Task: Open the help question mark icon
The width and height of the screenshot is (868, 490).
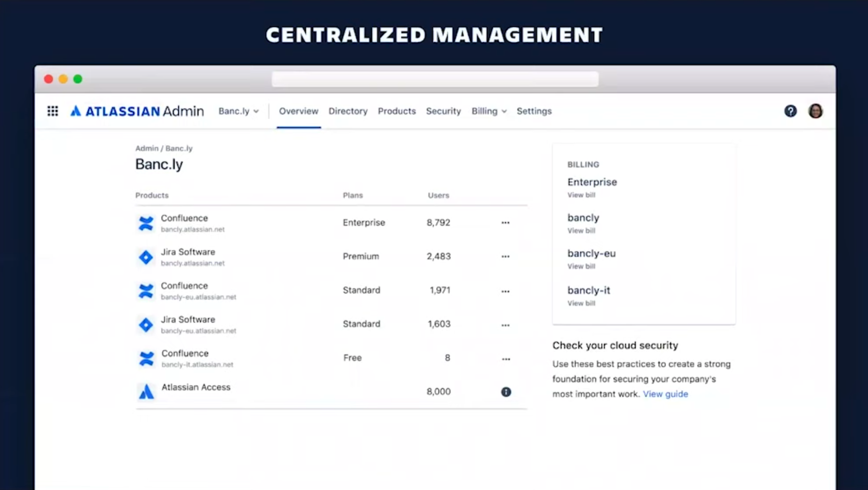Action: pyautogui.click(x=790, y=111)
